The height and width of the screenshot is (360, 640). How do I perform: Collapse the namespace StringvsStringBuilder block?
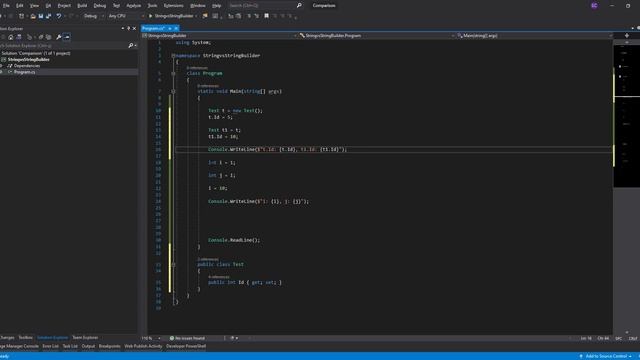(173, 56)
